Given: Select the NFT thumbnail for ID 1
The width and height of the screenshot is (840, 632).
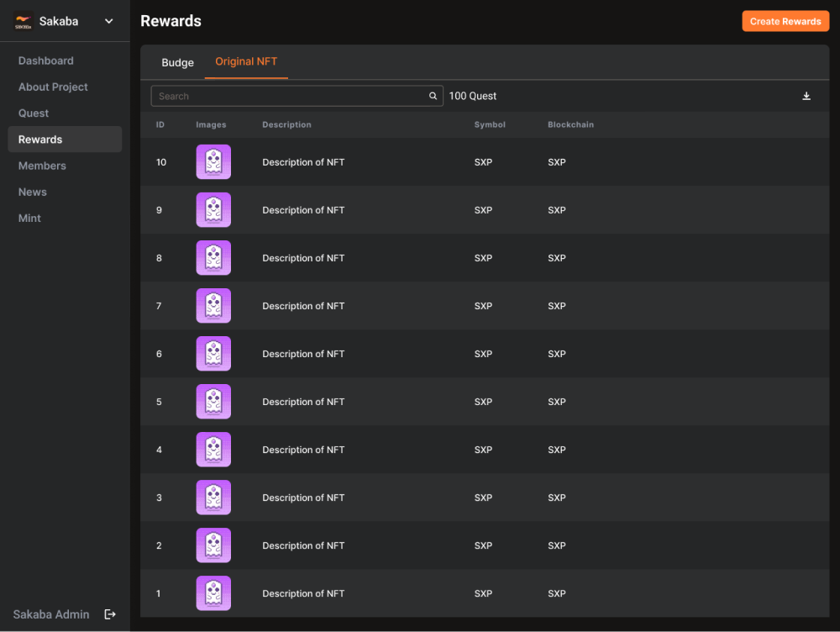Looking at the screenshot, I should tap(213, 593).
